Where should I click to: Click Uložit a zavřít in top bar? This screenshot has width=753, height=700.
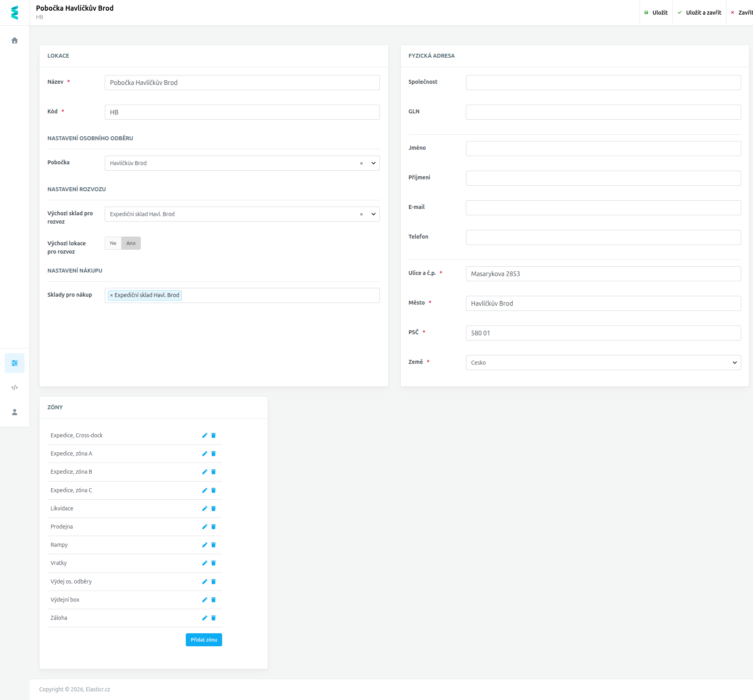(x=699, y=13)
